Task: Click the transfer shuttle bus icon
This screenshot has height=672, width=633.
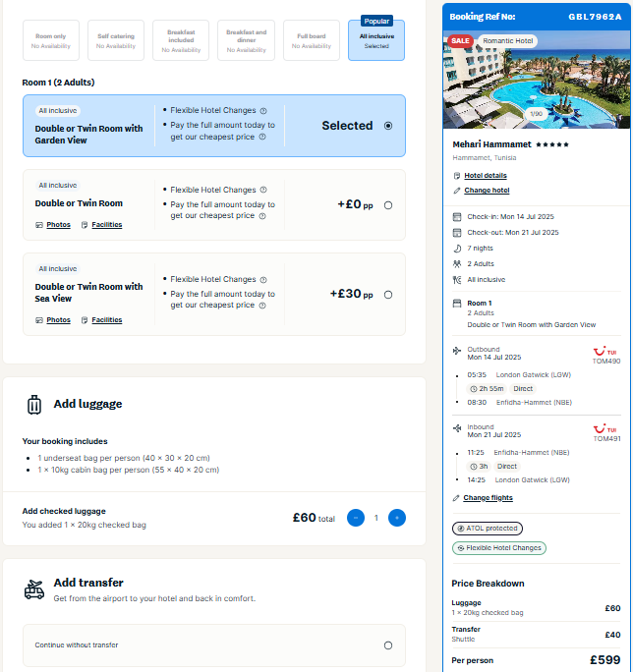Action: point(34,589)
